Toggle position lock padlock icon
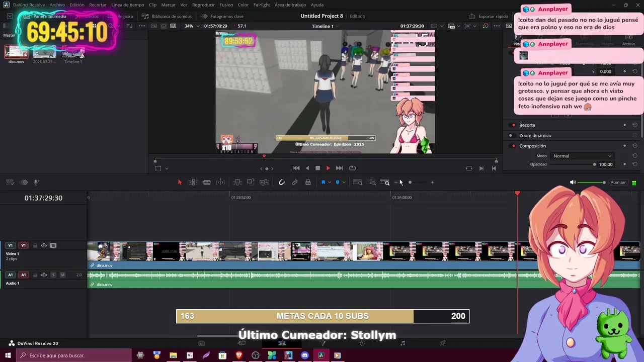 tap(308, 183)
